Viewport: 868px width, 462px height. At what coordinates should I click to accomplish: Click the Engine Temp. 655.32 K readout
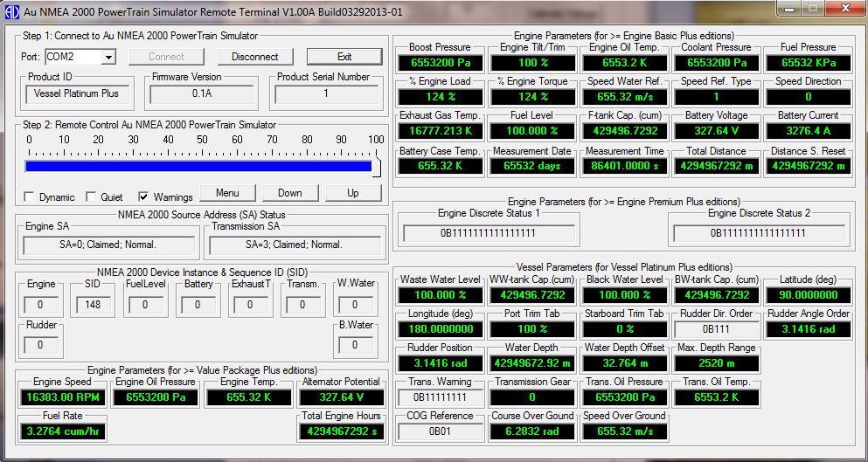click(248, 397)
